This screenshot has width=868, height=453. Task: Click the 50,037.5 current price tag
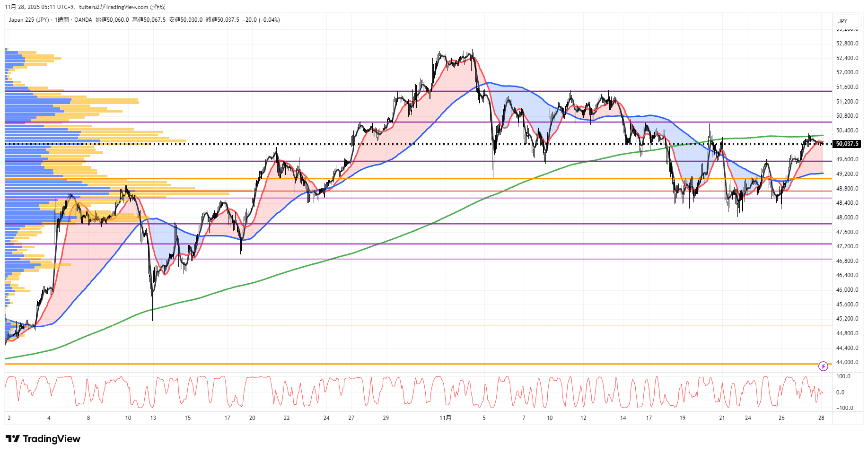tap(847, 144)
